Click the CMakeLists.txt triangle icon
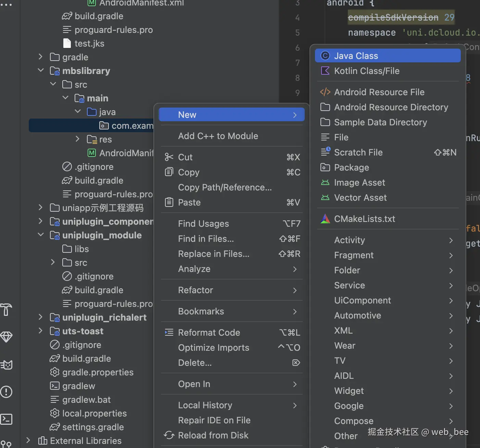The width and height of the screenshot is (480, 448). [x=325, y=219]
